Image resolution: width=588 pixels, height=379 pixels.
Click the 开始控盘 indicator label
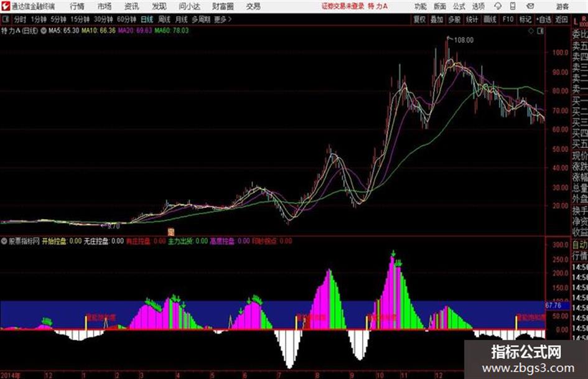pyautogui.click(x=54, y=241)
